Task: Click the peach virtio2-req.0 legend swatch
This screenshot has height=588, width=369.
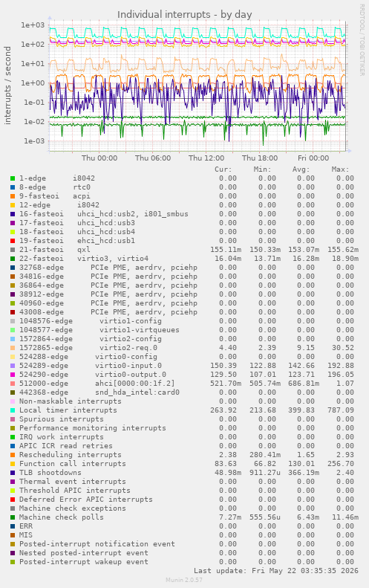Action: pyautogui.click(x=13, y=348)
